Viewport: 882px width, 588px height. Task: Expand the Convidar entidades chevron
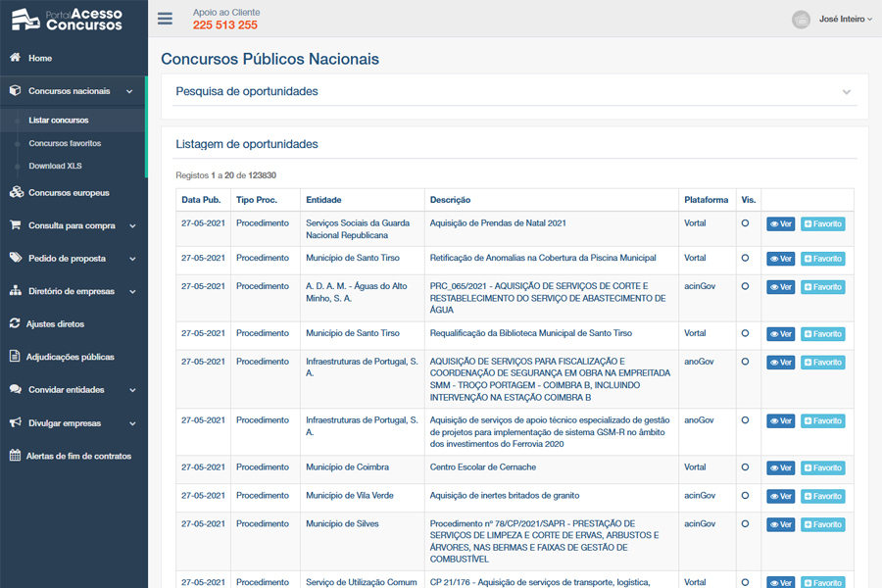click(132, 390)
